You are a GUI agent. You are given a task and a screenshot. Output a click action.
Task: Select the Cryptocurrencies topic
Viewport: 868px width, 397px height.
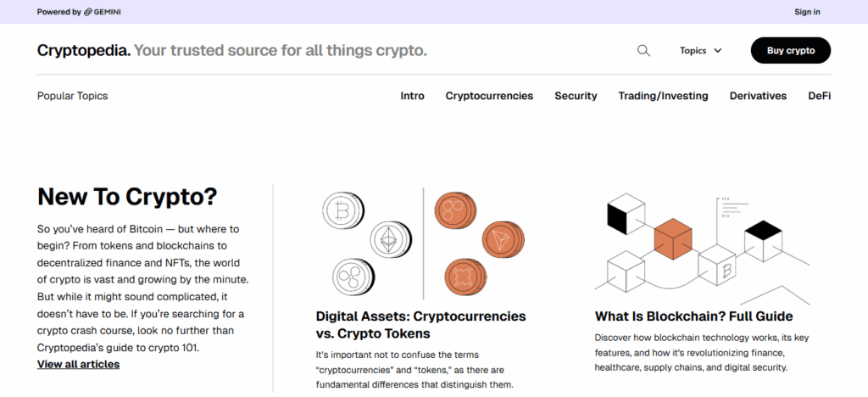pos(489,96)
